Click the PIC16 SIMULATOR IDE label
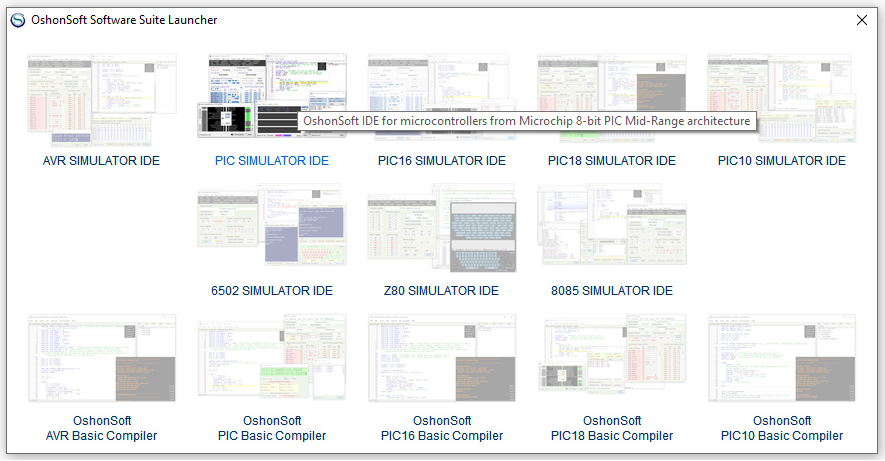 coord(442,161)
